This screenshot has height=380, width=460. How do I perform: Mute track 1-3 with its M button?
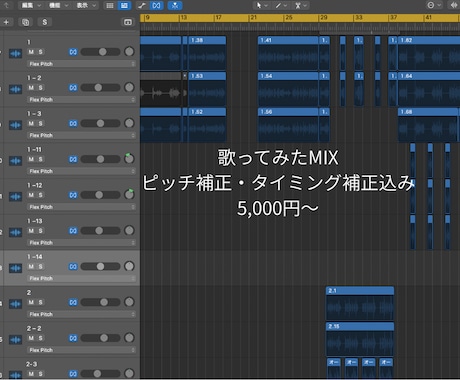click(31, 123)
